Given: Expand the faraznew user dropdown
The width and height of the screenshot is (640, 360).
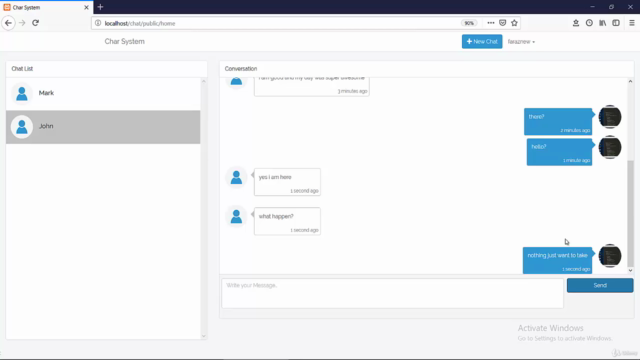Looking at the screenshot, I should point(521,42).
